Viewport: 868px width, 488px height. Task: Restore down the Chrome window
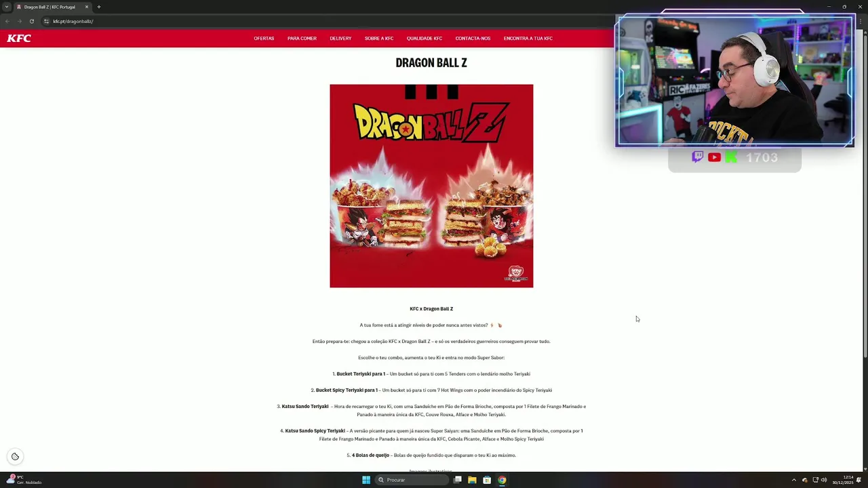point(844,7)
